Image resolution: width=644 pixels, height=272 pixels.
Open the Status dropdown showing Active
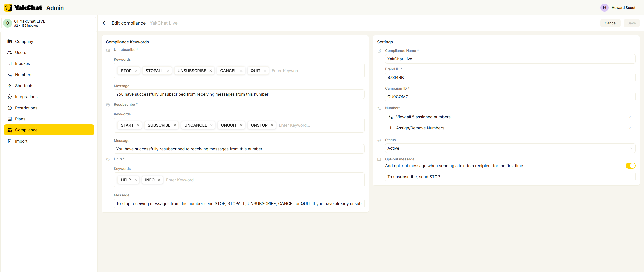click(510, 148)
